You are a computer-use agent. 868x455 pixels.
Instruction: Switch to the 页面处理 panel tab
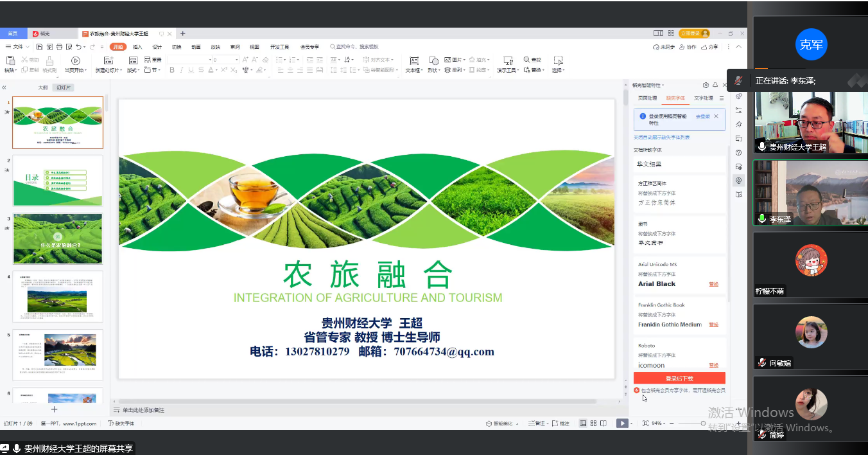[647, 98]
